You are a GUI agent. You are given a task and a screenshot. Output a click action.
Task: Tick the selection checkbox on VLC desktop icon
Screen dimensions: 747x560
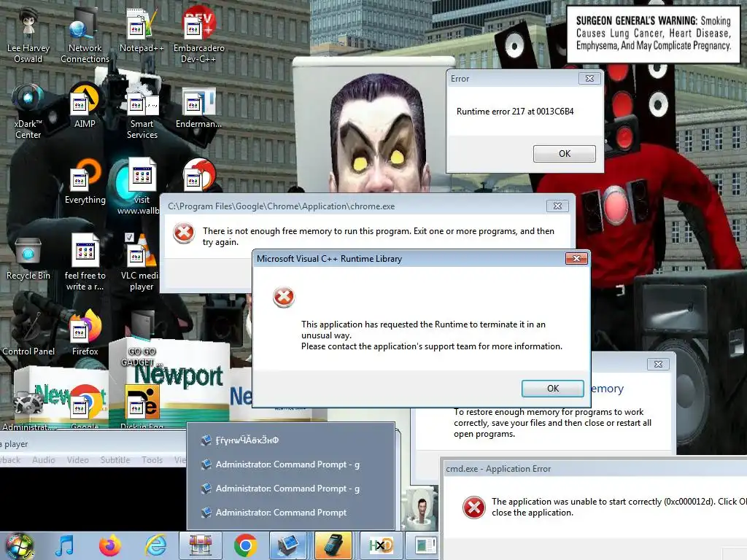pyautogui.click(x=129, y=238)
